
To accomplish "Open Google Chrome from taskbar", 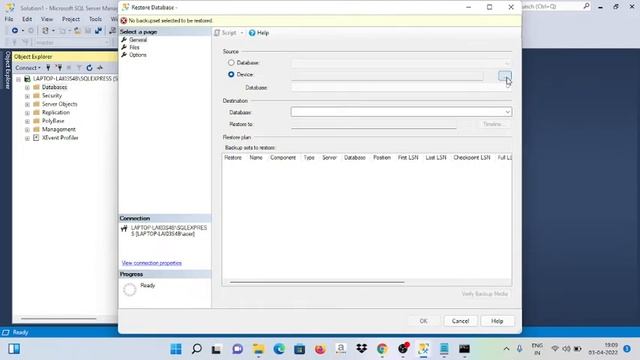I will coord(382,349).
